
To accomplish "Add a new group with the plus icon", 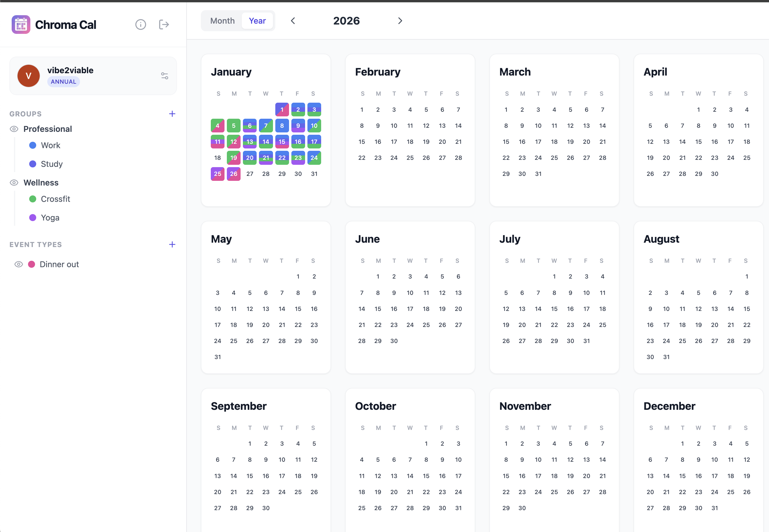I will click(172, 113).
